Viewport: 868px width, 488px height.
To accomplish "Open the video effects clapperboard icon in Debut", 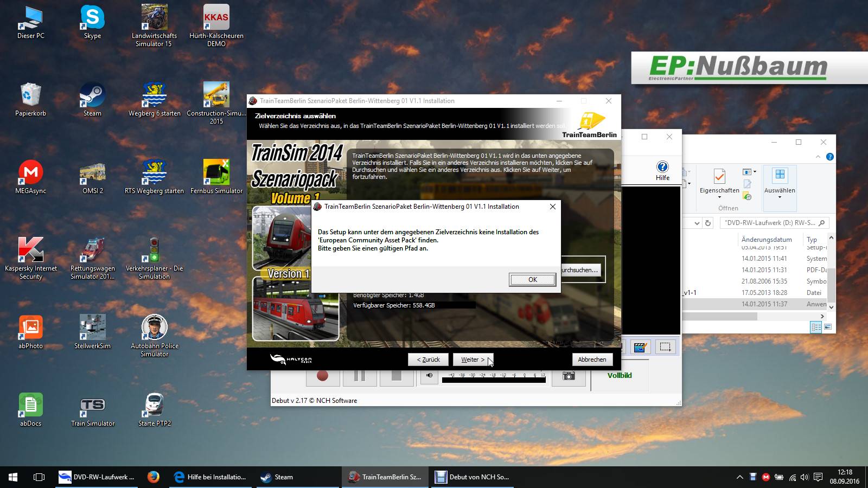I will (x=641, y=347).
